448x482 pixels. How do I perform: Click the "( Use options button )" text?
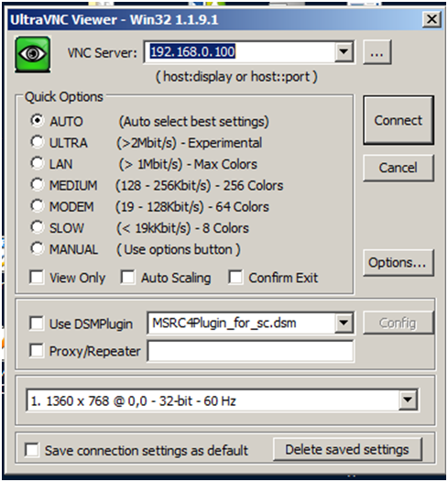pyautogui.click(x=179, y=249)
